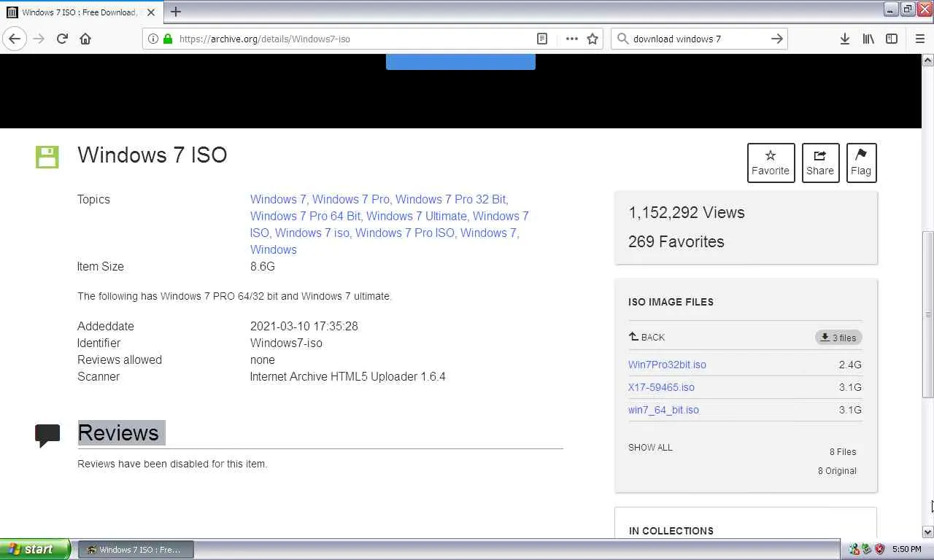Click the Windows 7 ISO page title

coord(152,155)
